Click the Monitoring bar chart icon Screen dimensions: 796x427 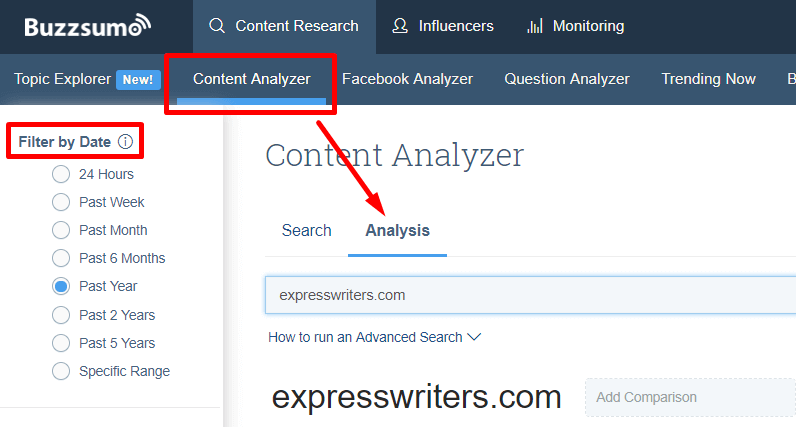coord(534,26)
